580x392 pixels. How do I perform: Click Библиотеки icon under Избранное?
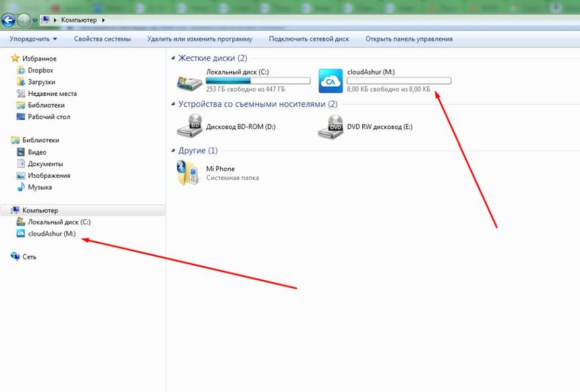point(21,105)
